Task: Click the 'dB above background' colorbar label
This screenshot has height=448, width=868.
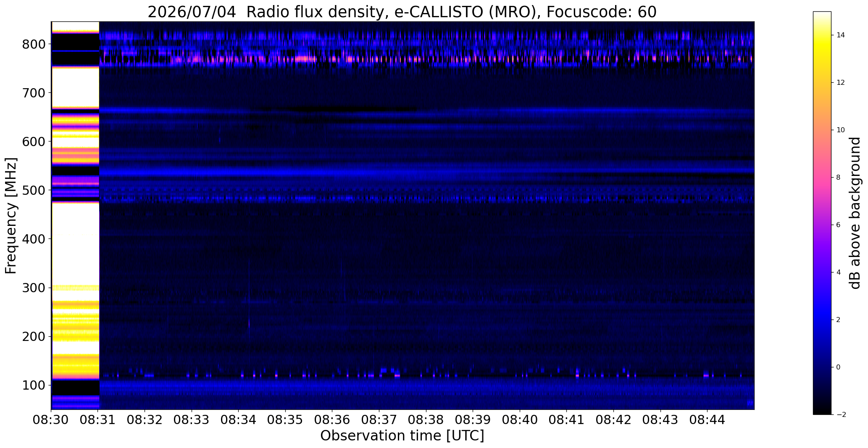Action: (855, 213)
